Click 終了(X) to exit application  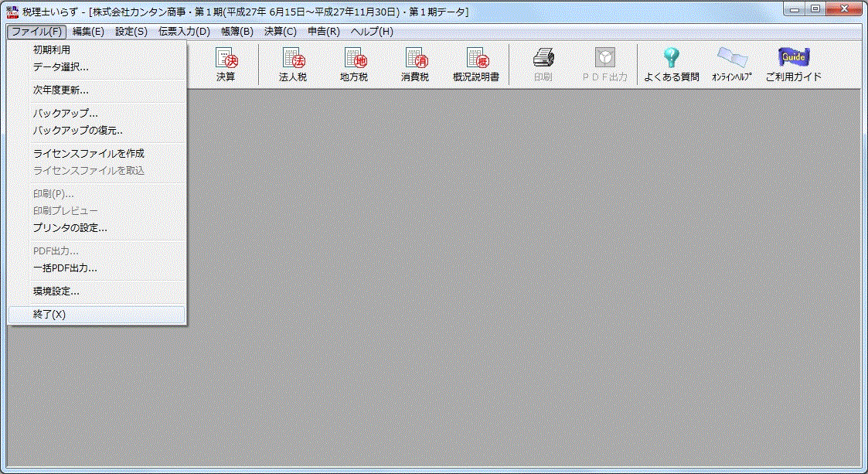click(x=49, y=315)
